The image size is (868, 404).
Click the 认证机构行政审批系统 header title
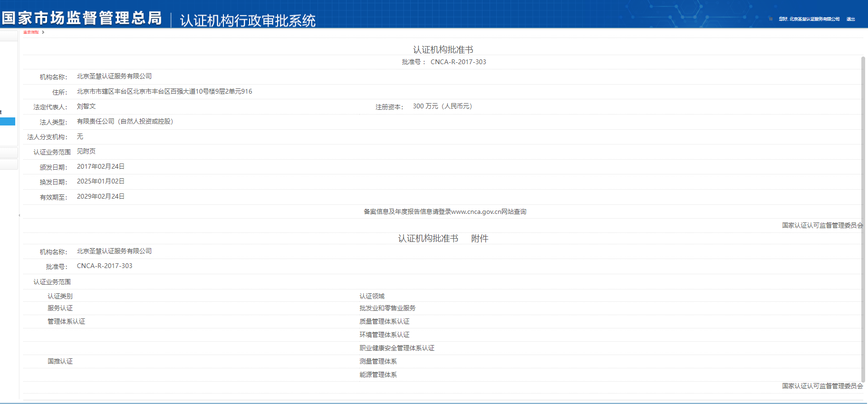coord(248,20)
